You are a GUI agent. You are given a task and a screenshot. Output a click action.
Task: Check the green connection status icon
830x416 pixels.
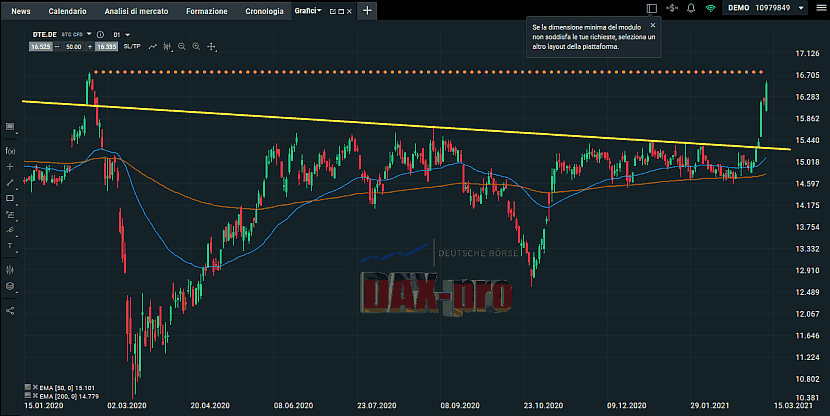coord(710,8)
